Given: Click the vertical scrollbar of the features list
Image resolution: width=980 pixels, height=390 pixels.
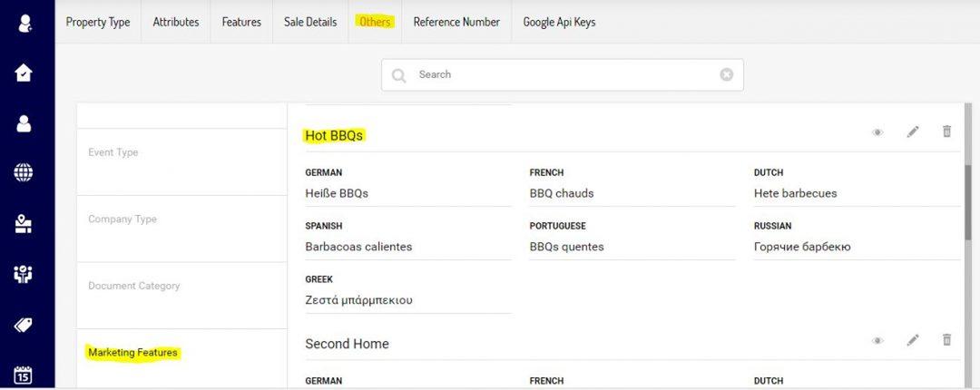Looking at the screenshot, I should tap(967, 200).
